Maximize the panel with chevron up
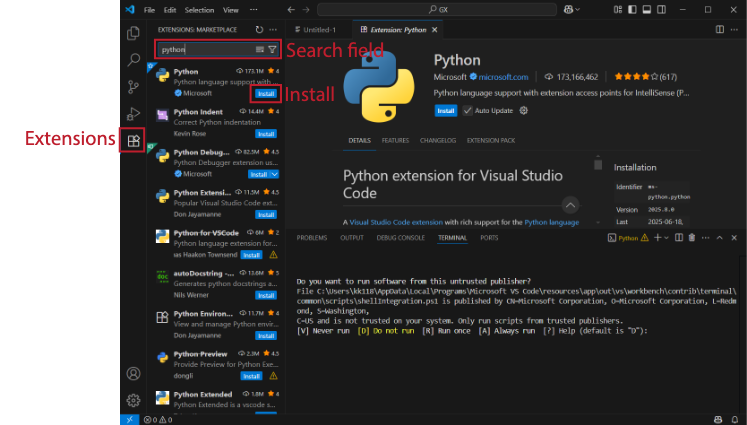Viewport: 747px width, 425px height. [720, 238]
